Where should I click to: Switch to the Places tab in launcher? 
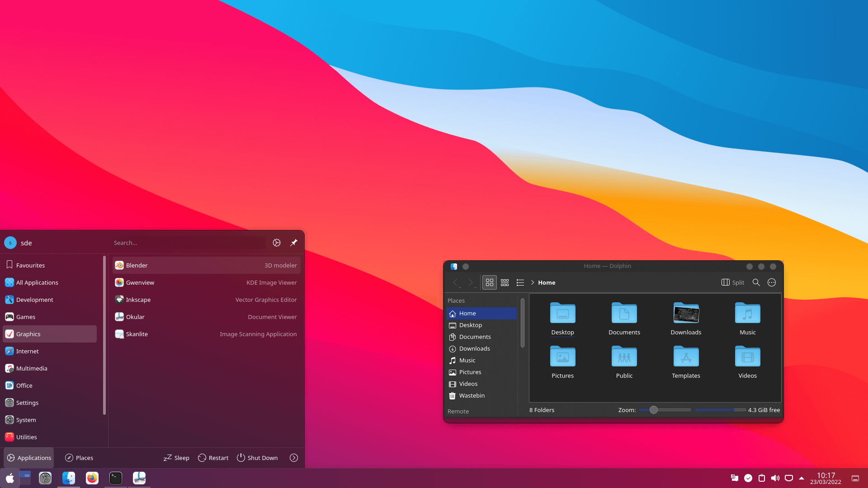click(79, 458)
